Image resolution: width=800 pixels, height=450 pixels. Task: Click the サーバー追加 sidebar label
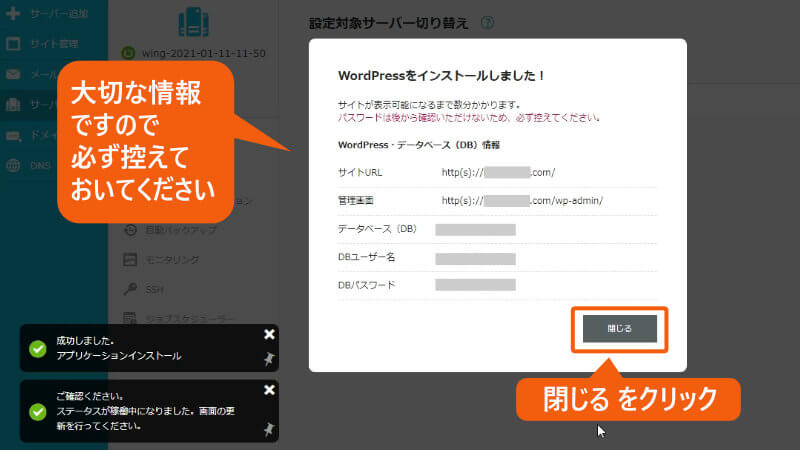(59, 14)
